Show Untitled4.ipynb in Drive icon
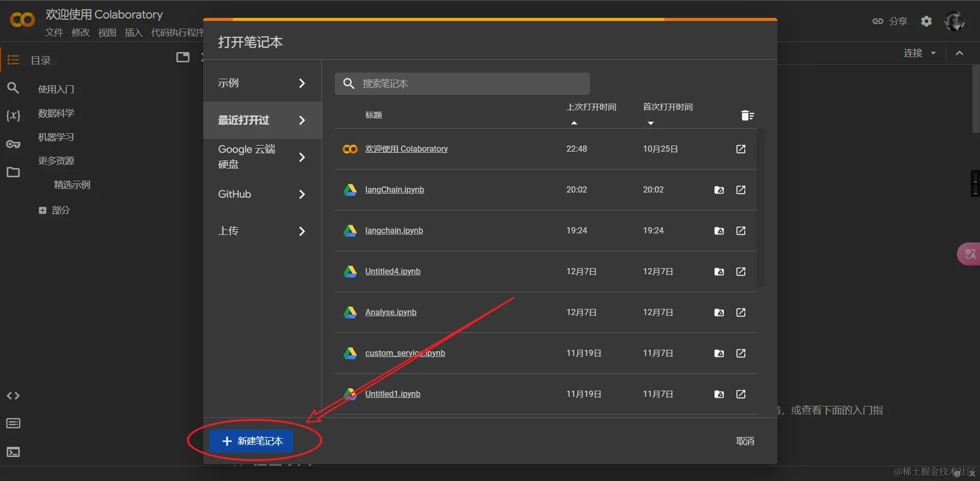 (719, 272)
